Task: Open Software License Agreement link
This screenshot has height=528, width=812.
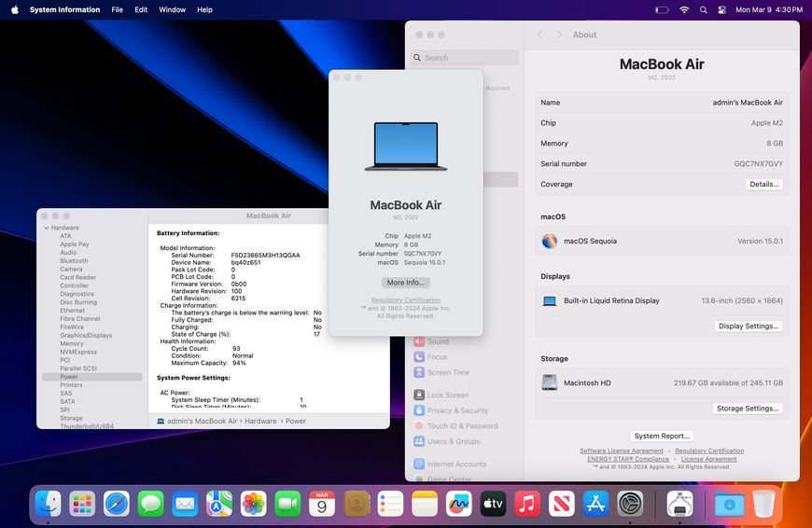Action: (x=622, y=451)
